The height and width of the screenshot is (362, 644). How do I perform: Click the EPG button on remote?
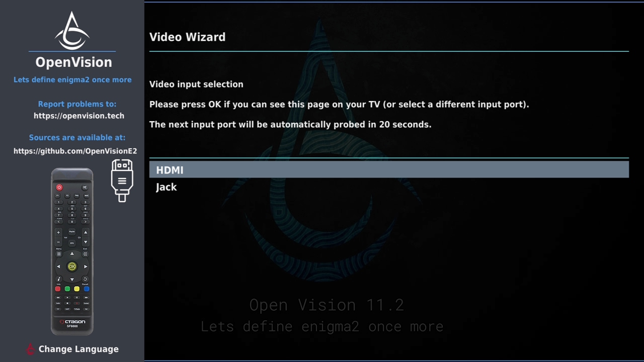coord(72,243)
